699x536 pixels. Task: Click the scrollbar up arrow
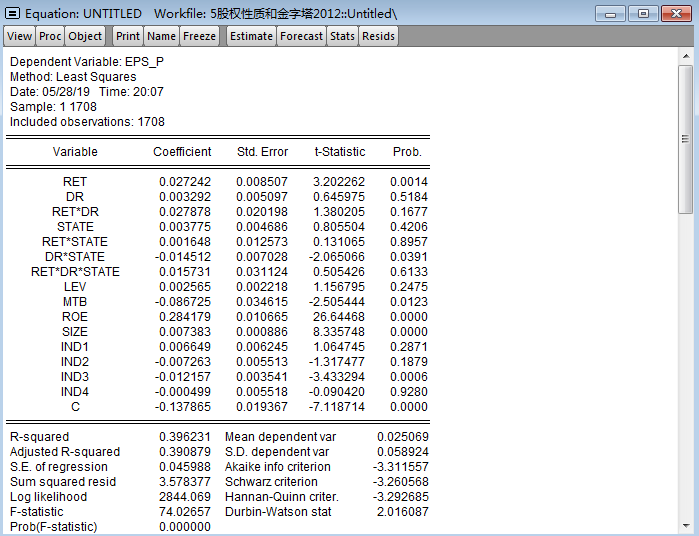686,56
